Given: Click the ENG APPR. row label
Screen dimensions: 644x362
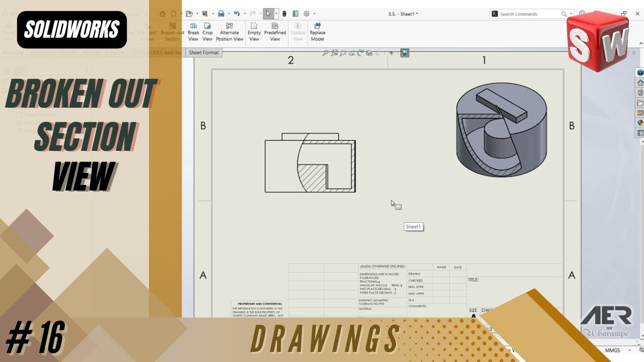Looking at the screenshot, I should point(417,287).
